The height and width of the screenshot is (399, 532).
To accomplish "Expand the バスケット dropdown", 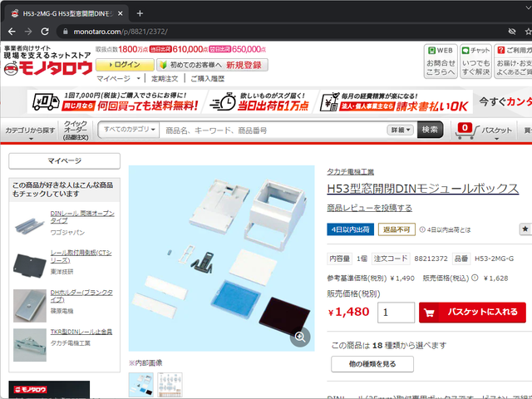I will point(497,131).
